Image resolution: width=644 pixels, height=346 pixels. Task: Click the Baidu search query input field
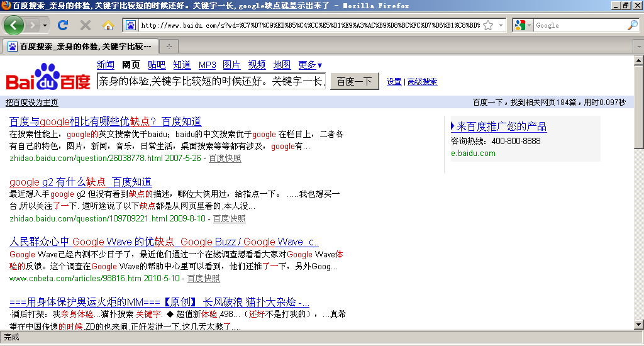click(211, 81)
